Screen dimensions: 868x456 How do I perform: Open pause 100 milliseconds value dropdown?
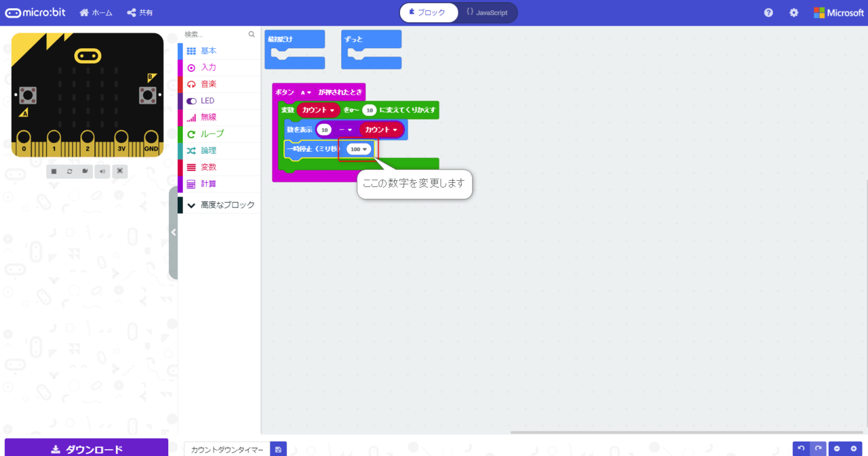[358, 149]
